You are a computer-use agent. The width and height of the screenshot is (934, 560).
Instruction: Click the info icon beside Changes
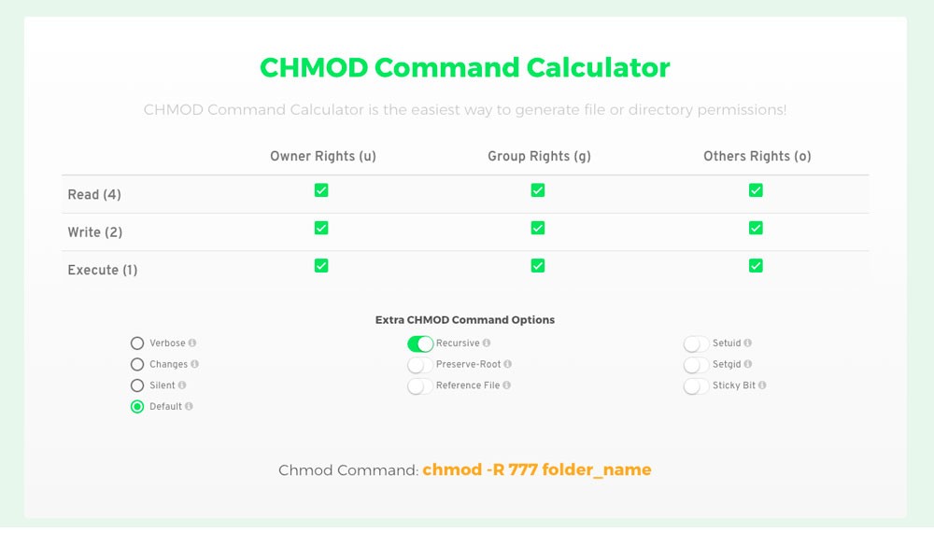point(195,364)
